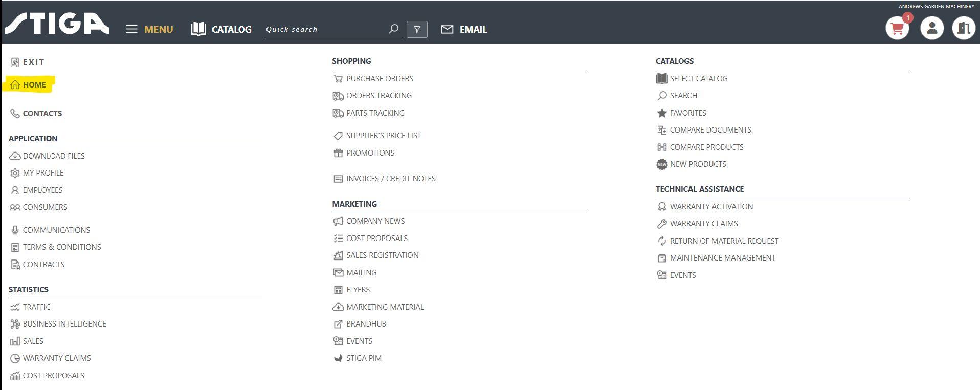Toggle the hamburger MENU button

click(x=149, y=29)
